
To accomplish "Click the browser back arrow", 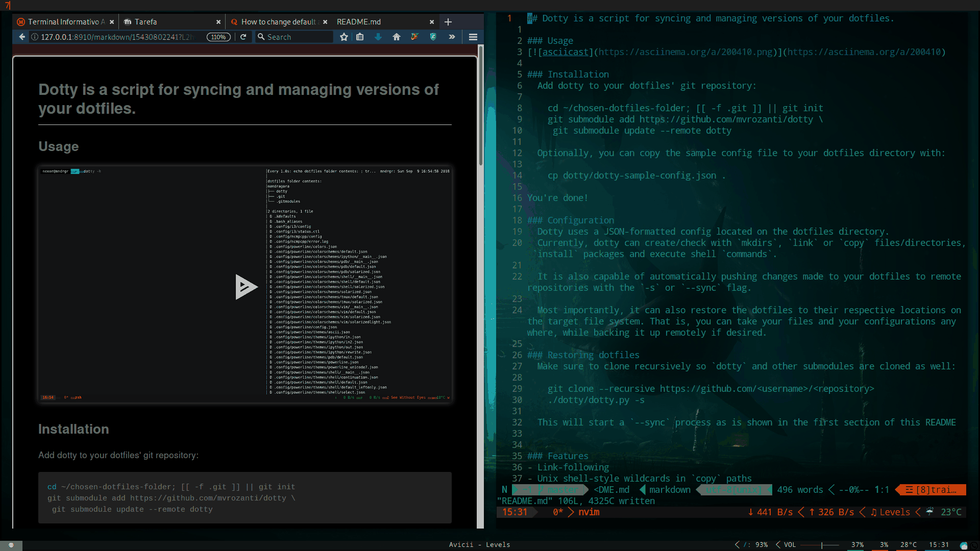I will click(x=22, y=37).
